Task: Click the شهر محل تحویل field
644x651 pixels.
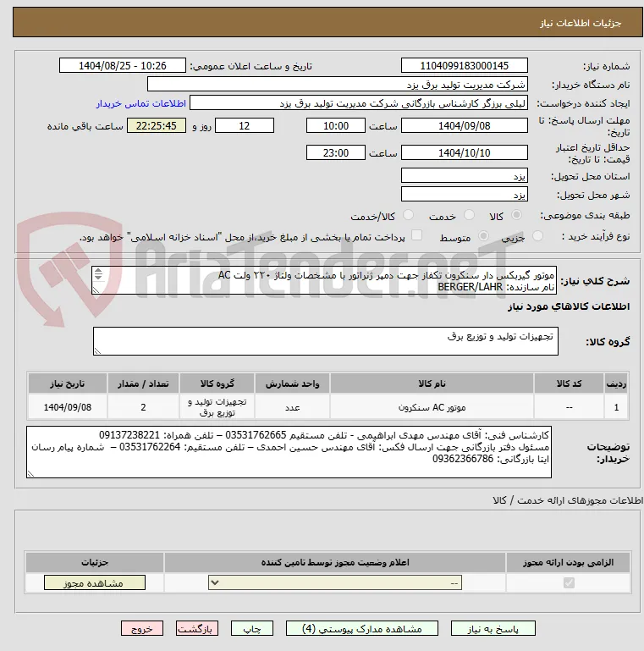Action: [x=465, y=195]
